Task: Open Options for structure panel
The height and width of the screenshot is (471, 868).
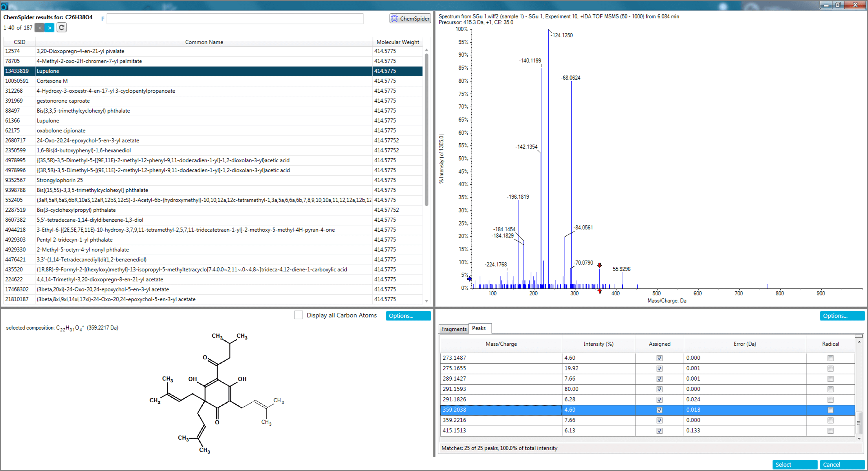Action: 408,316
